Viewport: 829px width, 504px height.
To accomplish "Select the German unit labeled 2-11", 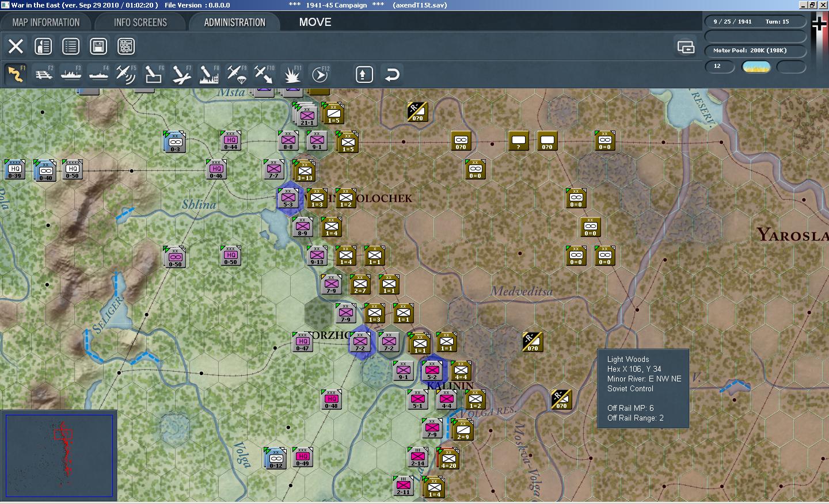I will [x=404, y=486].
